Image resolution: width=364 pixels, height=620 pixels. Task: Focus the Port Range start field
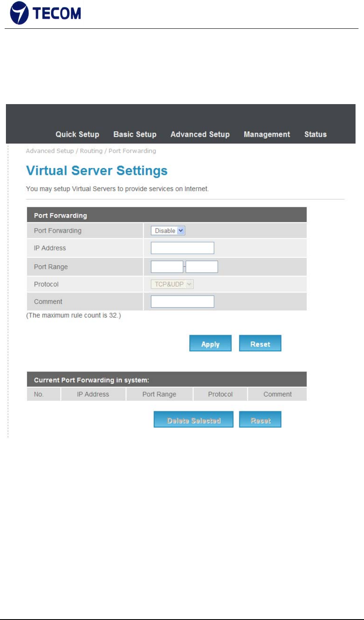point(167,267)
